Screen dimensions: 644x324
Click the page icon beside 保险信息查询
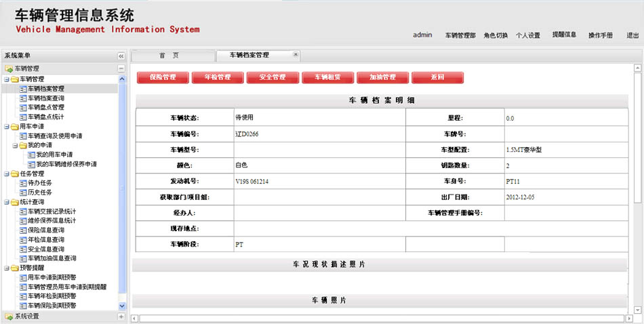coord(22,230)
